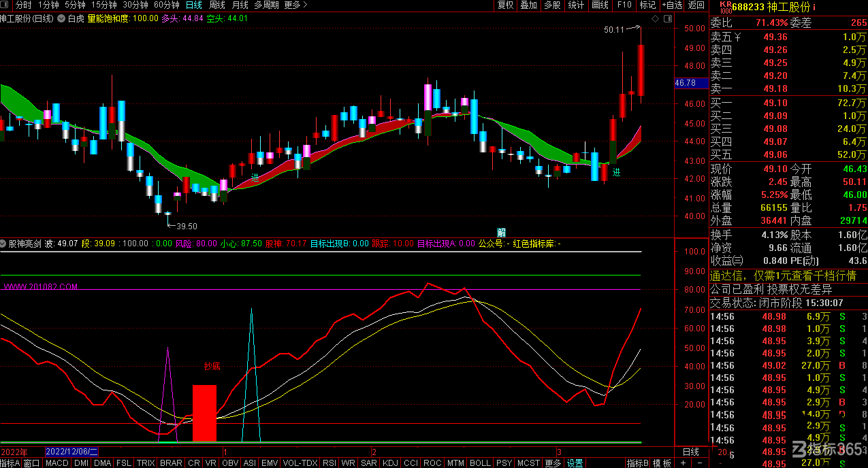Select the SAR indicator tab
The image size is (868, 468).
368,463
